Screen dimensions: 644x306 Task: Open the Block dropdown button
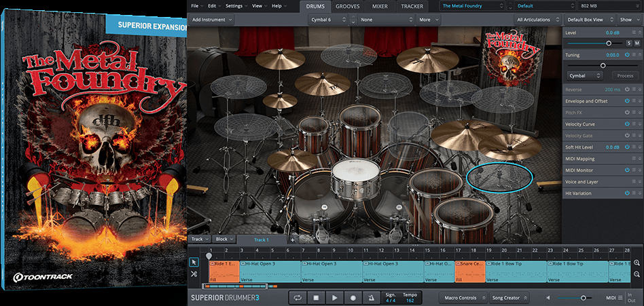coord(224,239)
